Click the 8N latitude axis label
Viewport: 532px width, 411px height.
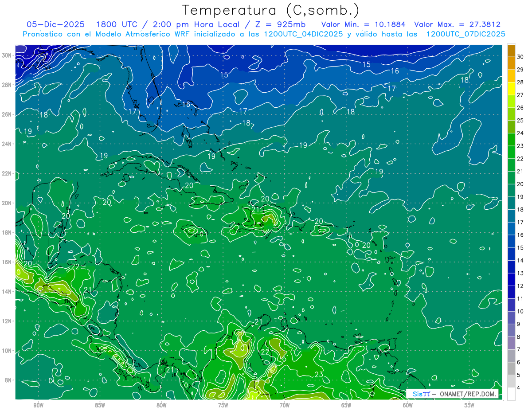pyautogui.click(x=9, y=380)
